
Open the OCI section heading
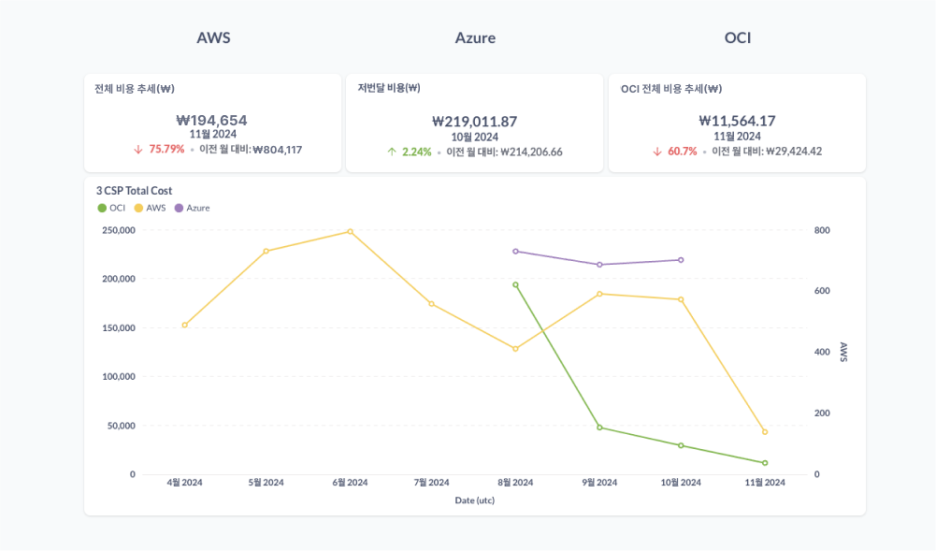pyautogui.click(x=738, y=38)
